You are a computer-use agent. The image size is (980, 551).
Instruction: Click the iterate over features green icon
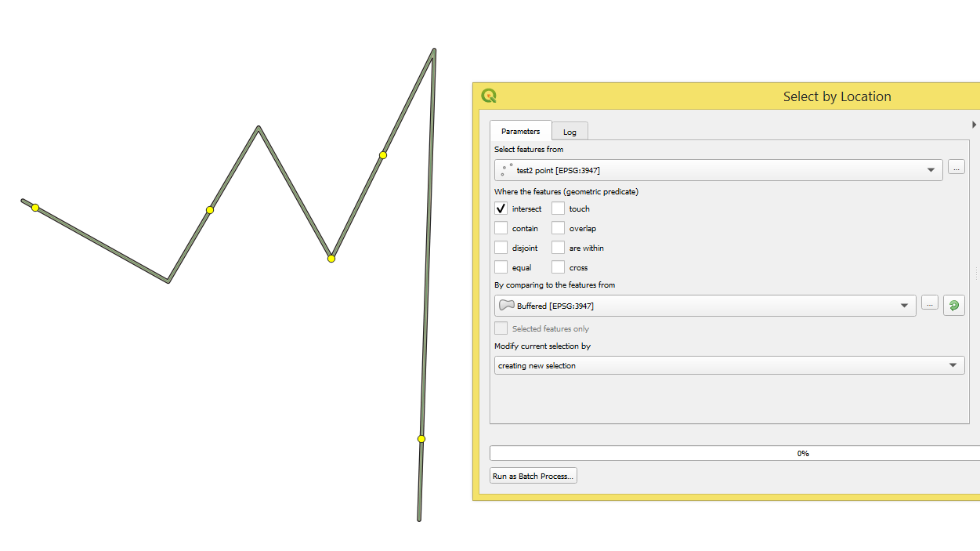[953, 305]
